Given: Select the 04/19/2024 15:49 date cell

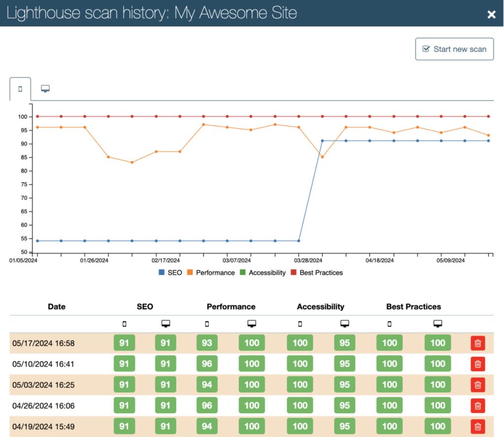Looking at the screenshot, I should tap(43, 427).
